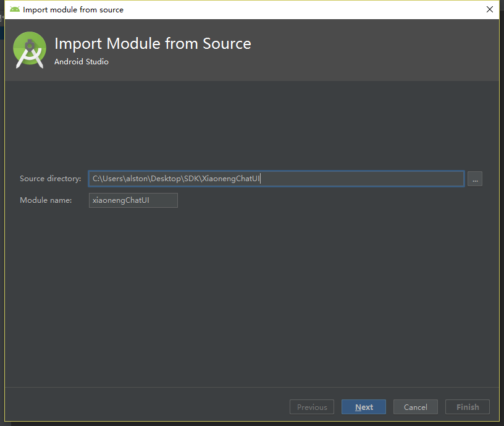The height and width of the screenshot is (426, 504).
Task: Click the 'Source directory:' label
Action: (x=50, y=179)
